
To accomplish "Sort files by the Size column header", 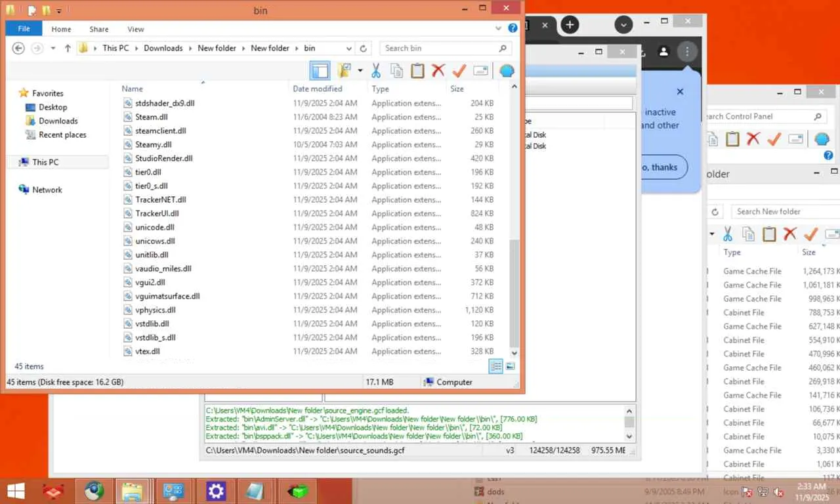I will click(457, 89).
